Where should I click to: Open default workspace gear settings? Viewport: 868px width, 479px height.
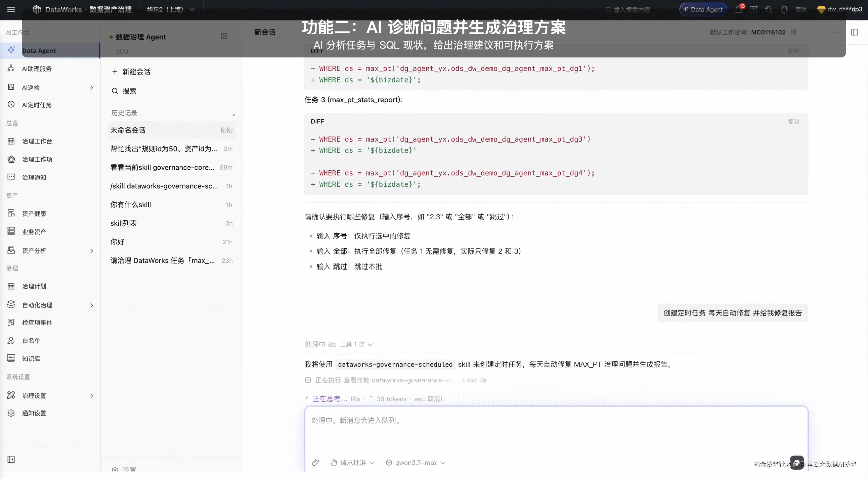pos(794,32)
